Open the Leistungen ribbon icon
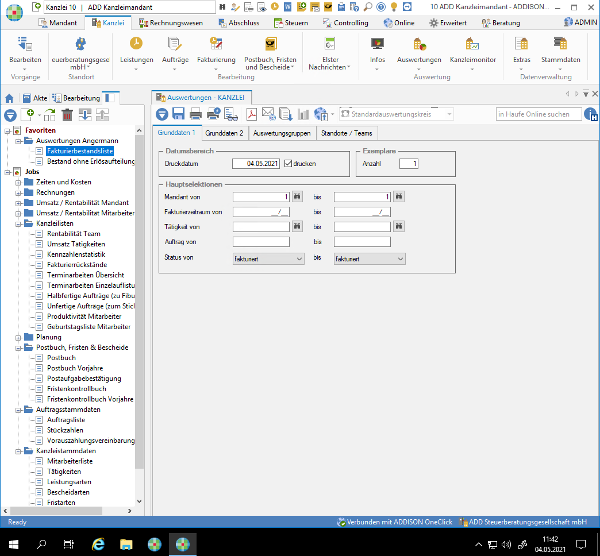 (x=136, y=44)
